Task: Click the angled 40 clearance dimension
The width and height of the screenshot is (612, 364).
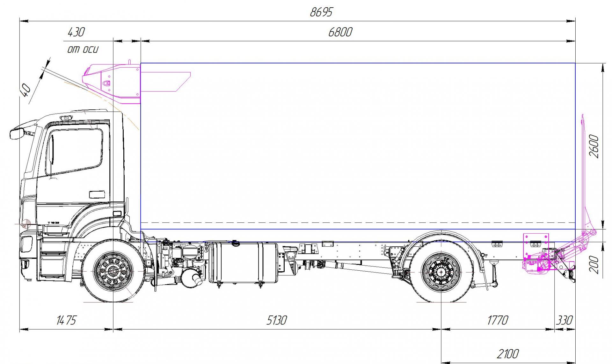Action: click(x=25, y=90)
